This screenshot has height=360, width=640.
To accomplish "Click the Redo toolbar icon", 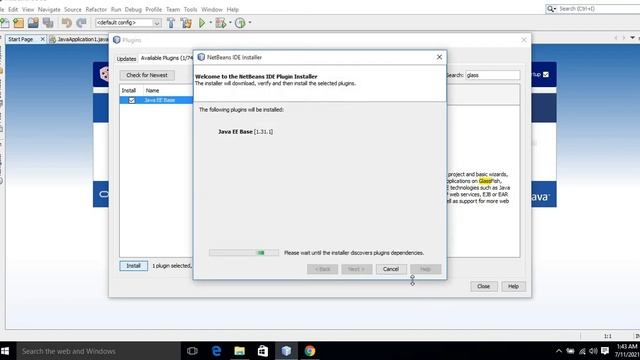I will coord(82,23).
